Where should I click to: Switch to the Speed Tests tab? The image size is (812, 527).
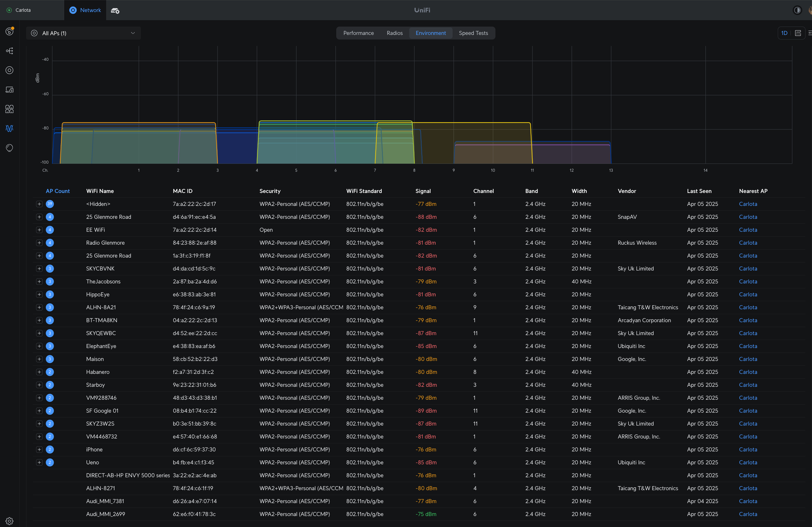click(x=473, y=33)
